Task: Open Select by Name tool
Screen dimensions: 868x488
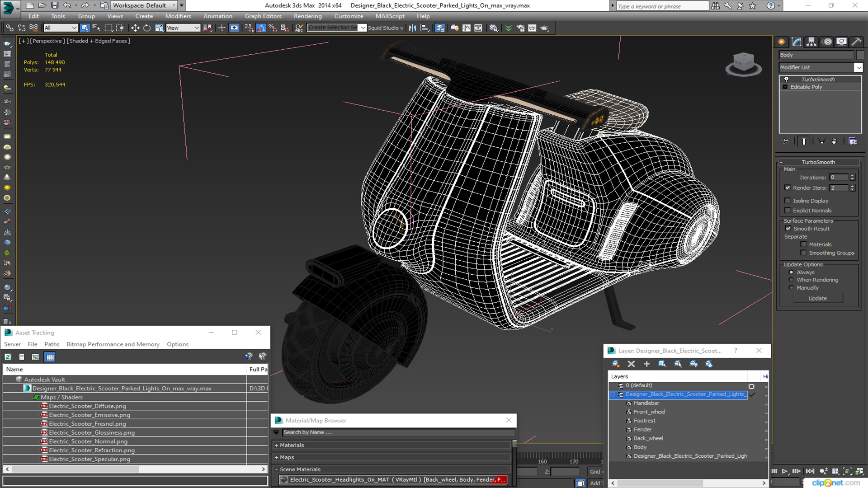Action: pyautogui.click(x=96, y=28)
